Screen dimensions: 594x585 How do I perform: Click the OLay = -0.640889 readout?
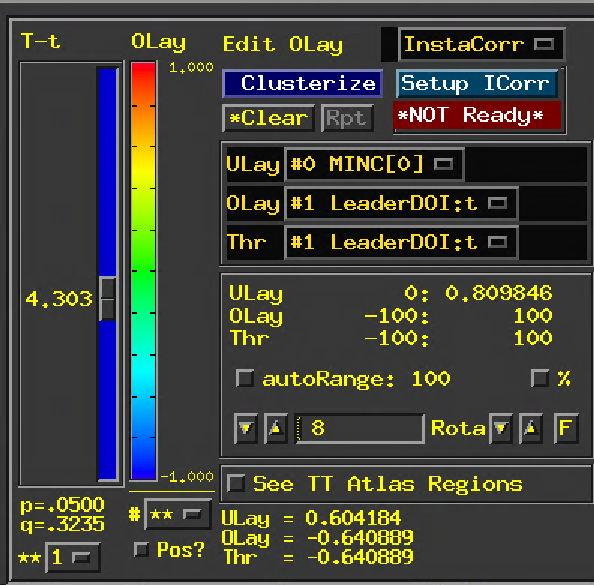pyautogui.click(x=317, y=537)
